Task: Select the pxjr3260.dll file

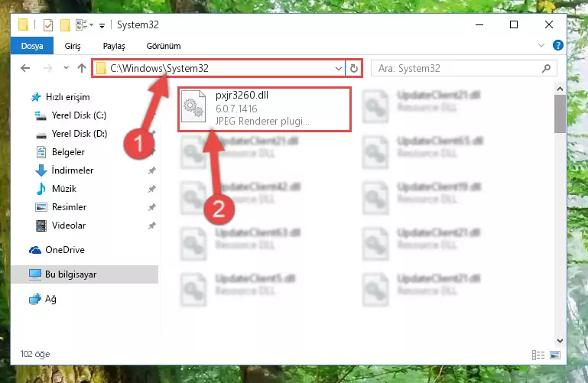Action: (x=265, y=109)
